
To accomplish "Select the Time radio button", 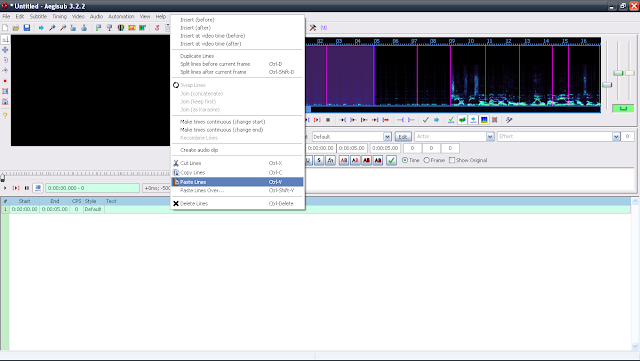I will [411, 160].
